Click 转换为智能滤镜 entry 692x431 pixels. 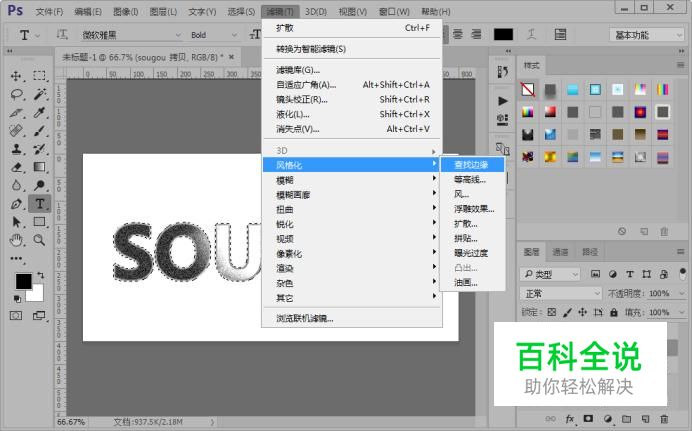pos(352,49)
